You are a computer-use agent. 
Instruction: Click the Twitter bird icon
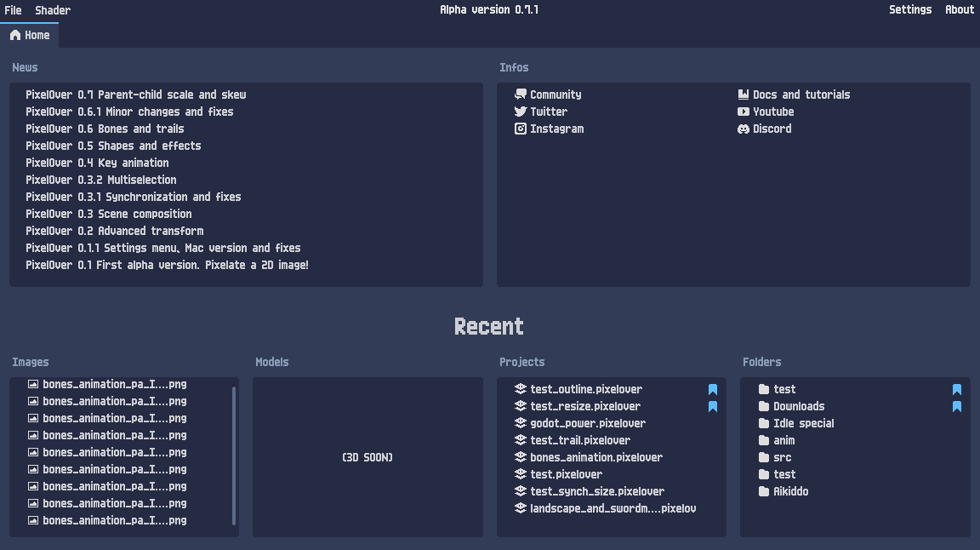pyautogui.click(x=520, y=112)
